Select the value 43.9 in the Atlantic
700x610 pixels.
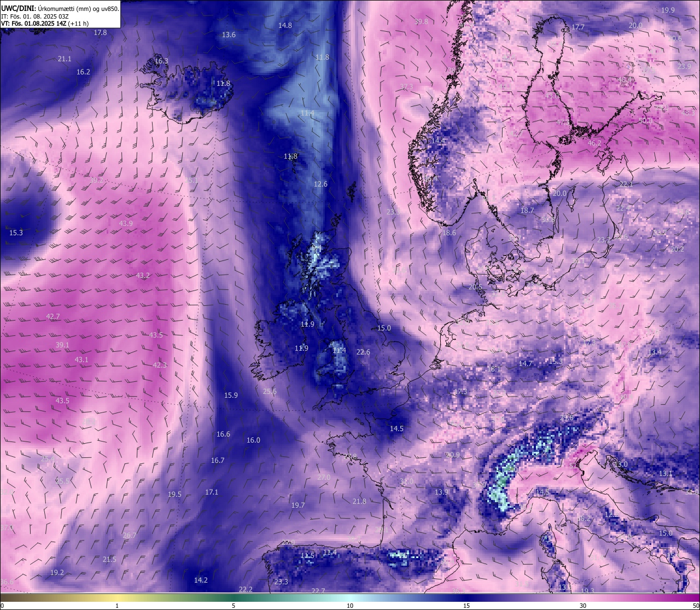126,224
